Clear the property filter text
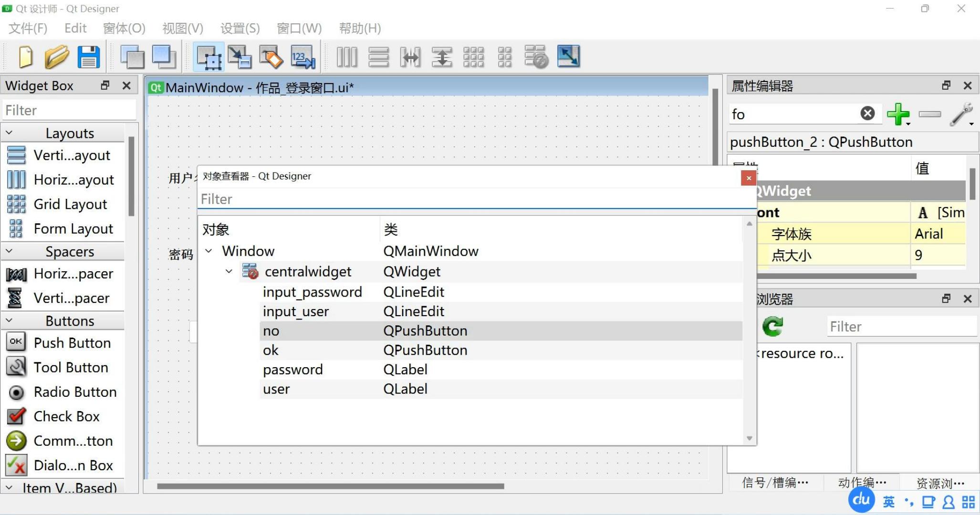The height and width of the screenshot is (515, 980). coord(867,113)
